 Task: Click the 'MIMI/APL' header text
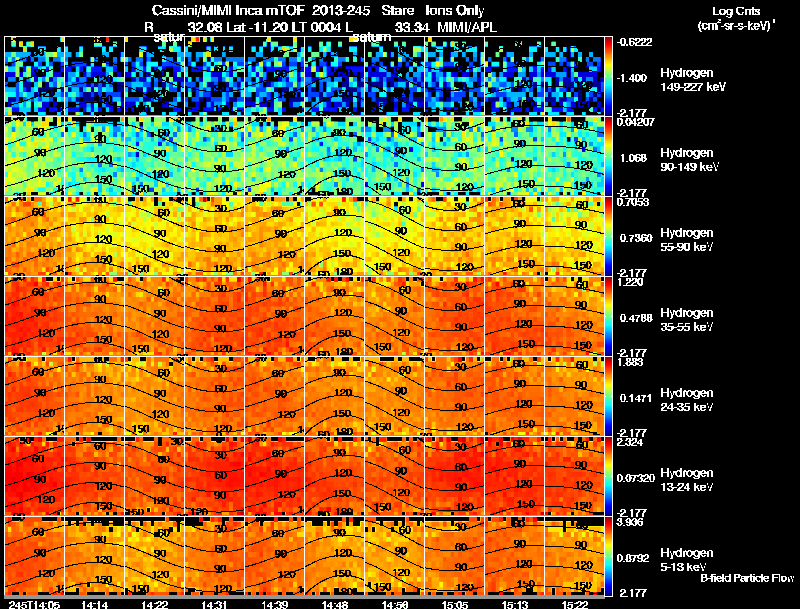(467, 28)
